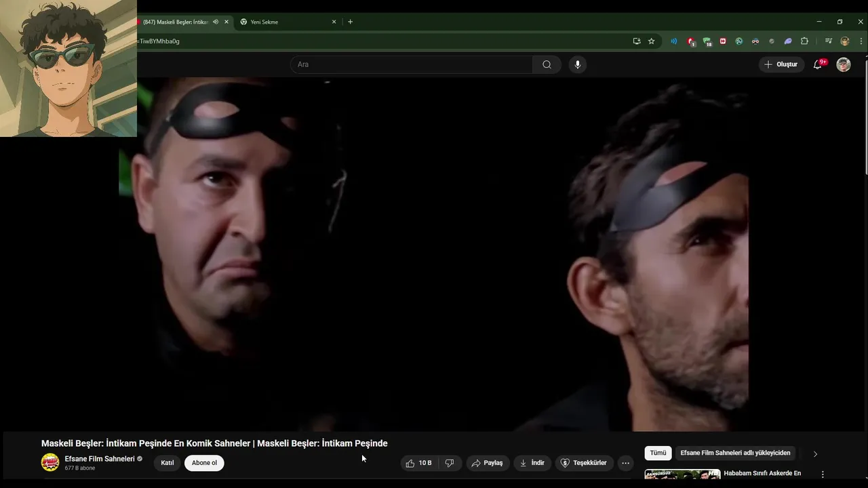This screenshot has width=868, height=488.
Task: Open the red fast-forward extension icon
Action: click(723, 41)
